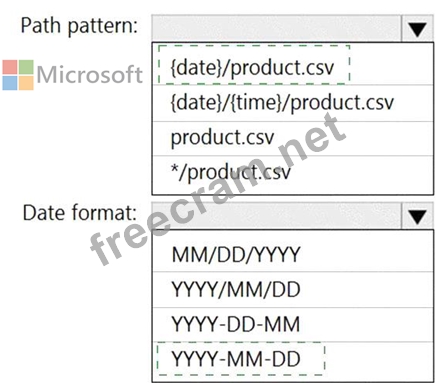Click the Microsoft four-square logo icon
The height and width of the screenshot is (383, 436).
pyautogui.click(x=18, y=75)
